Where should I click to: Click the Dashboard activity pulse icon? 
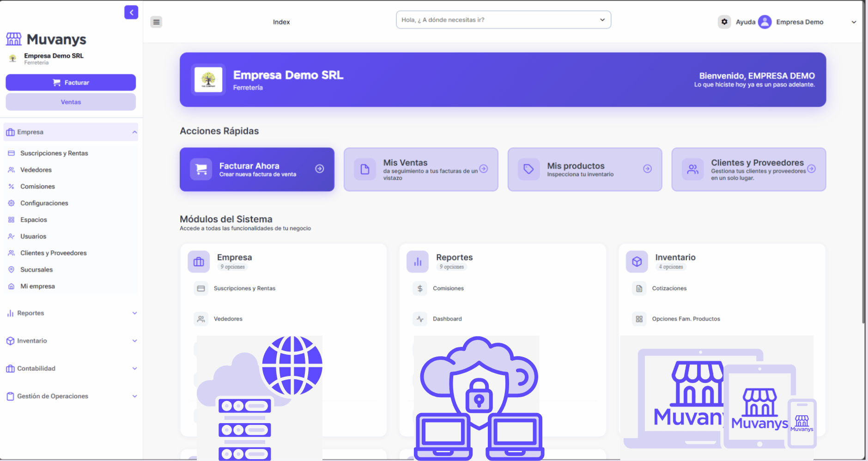pos(420,319)
